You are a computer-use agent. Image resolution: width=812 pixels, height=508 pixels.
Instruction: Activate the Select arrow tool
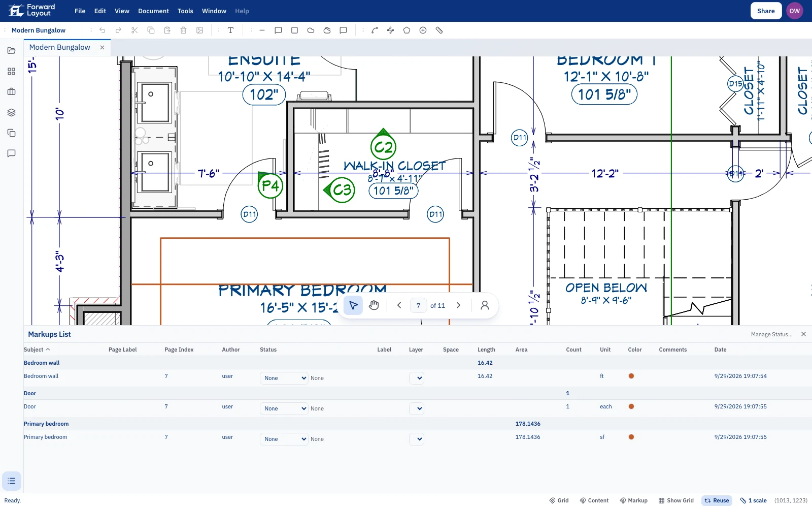pos(353,305)
